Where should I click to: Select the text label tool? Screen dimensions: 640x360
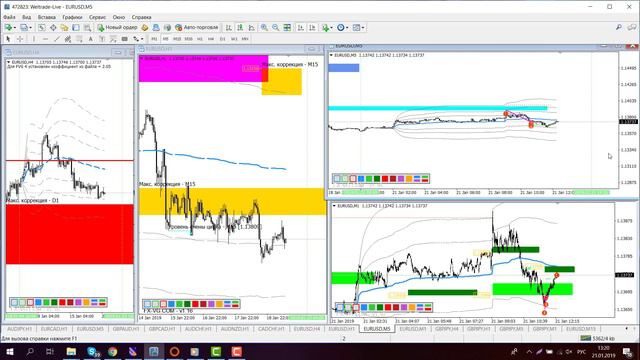102,39
